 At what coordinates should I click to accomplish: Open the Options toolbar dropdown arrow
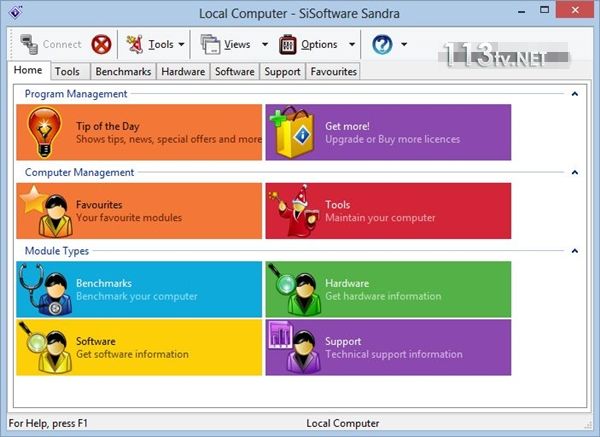tap(352, 44)
